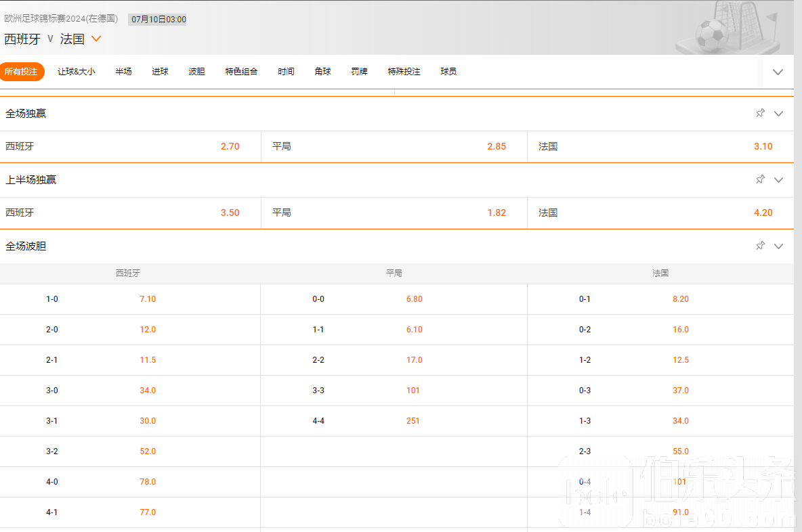Select the 所有投注 tab
802x532 pixels.
[x=22, y=72]
